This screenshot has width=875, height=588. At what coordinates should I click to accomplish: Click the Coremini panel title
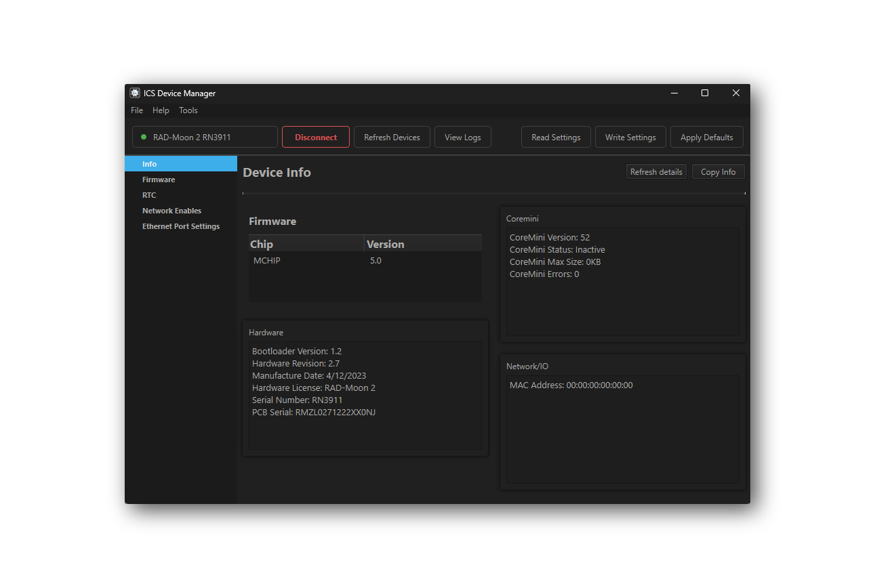pos(523,219)
